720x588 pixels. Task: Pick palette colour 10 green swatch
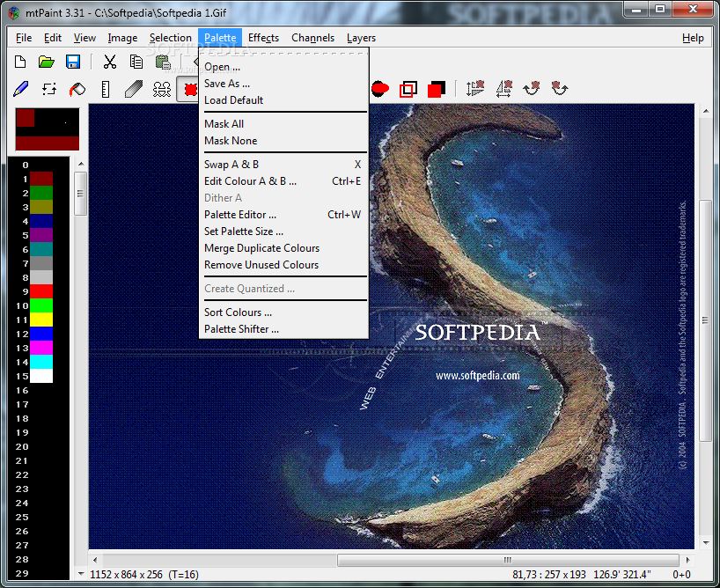(41, 305)
